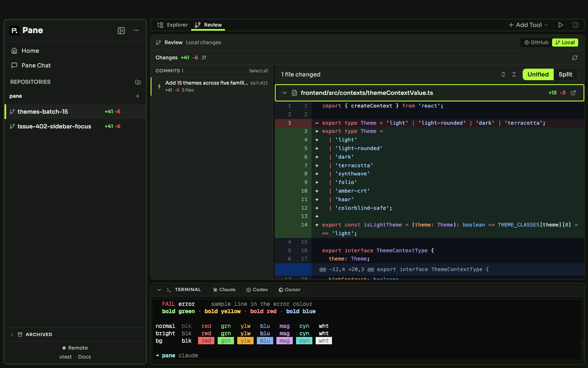Click the white background swatch in terminal

324,341
